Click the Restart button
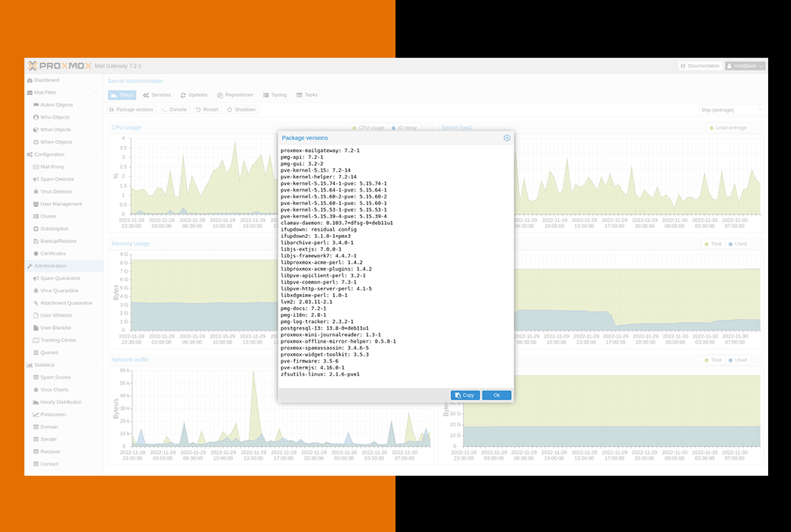Image resolution: width=791 pixels, height=532 pixels. 208,109
